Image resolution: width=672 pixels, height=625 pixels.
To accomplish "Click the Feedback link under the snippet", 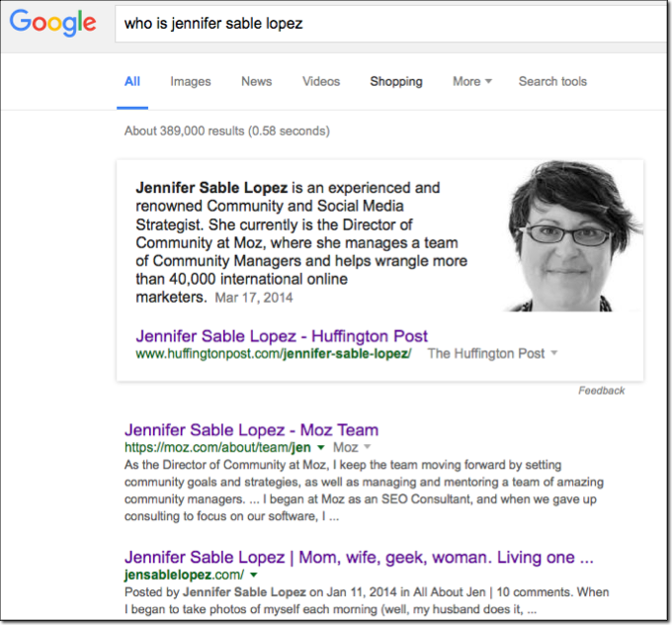I will click(601, 391).
